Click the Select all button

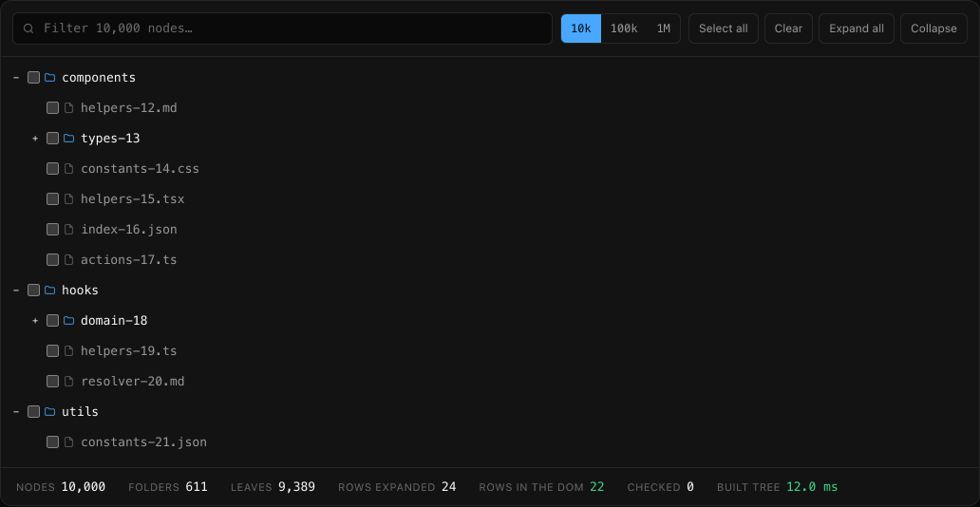pyautogui.click(x=723, y=28)
